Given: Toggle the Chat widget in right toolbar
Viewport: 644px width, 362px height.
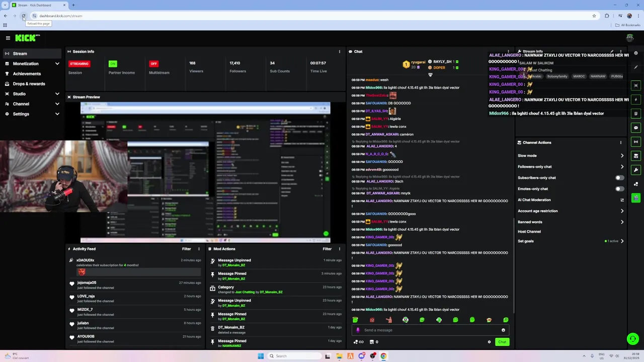Looking at the screenshot, I should [x=636, y=128].
